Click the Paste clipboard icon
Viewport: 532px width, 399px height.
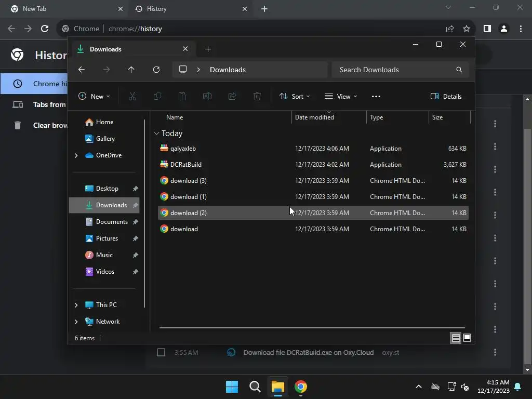click(x=182, y=96)
